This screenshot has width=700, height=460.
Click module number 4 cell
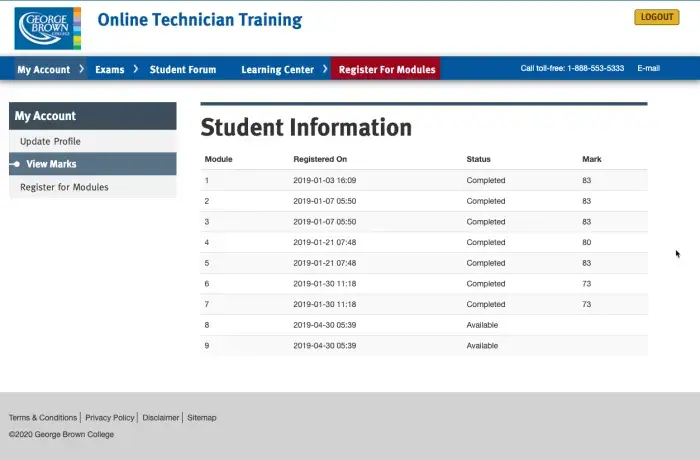[207, 243]
